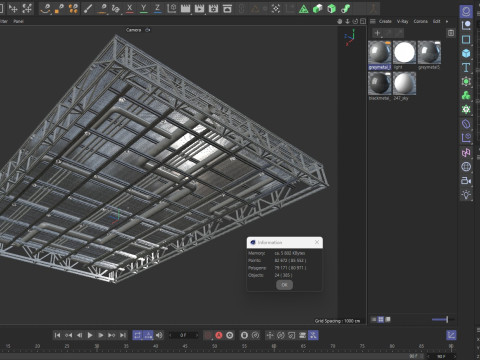Adjust the material thumbnail size slider
This screenshot has width=480, height=360.
coord(443,319)
